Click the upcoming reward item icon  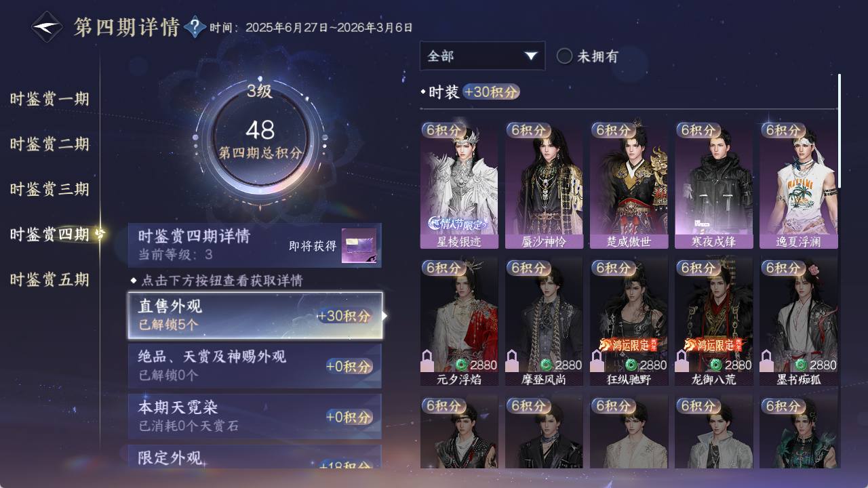(359, 245)
